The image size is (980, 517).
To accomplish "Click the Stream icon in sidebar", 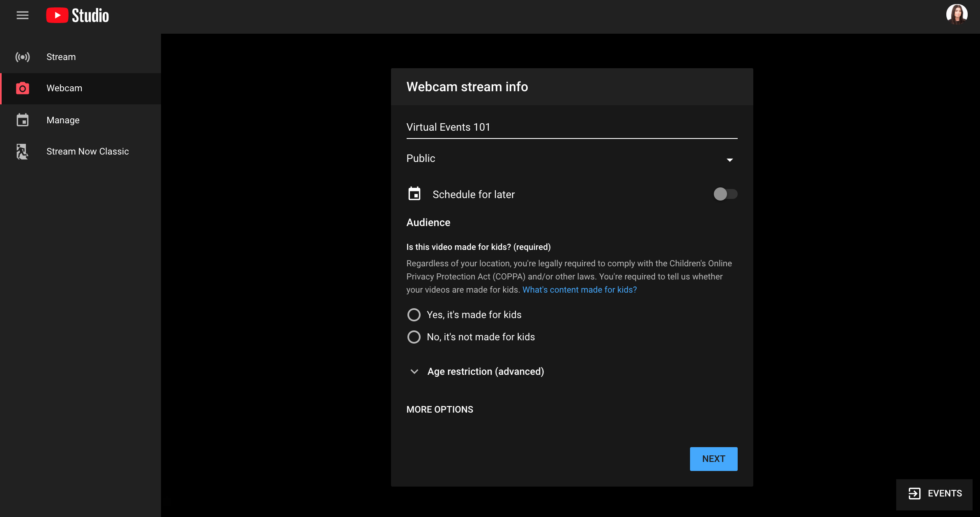I will [23, 57].
